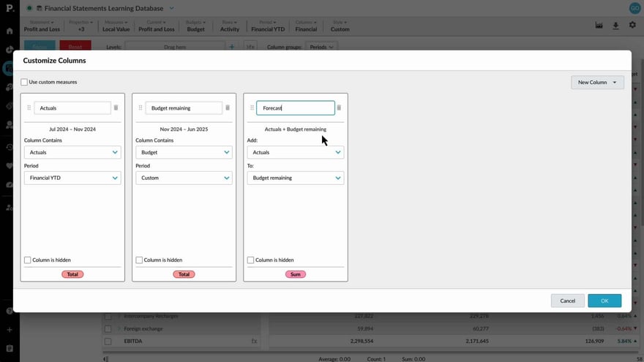Check the Intercompany Recharges row checkbox
The width and height of the screenshot is (644, 362).
click(x=108, y=317)
